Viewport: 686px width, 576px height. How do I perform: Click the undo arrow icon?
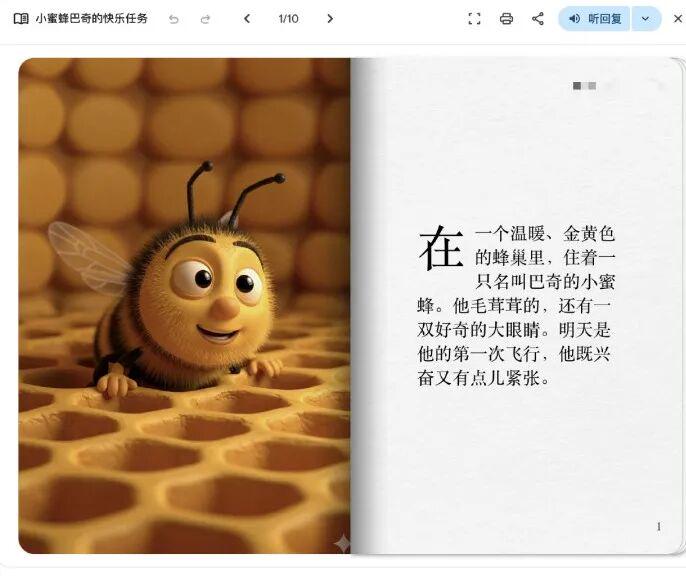(174, 19)
